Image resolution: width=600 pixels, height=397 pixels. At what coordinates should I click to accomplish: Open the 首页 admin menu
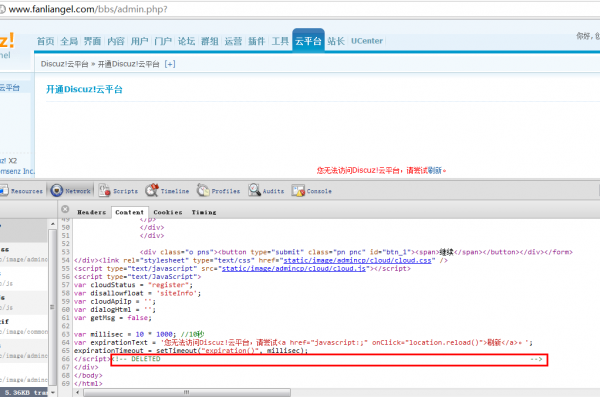(x=46, y=41)
